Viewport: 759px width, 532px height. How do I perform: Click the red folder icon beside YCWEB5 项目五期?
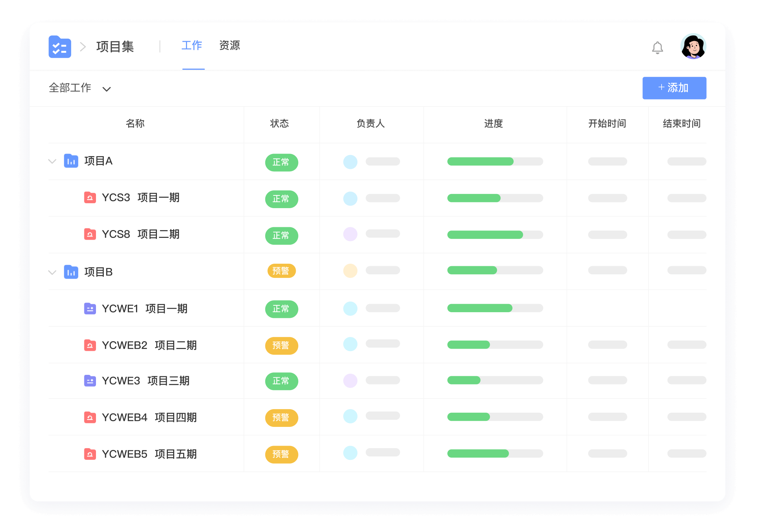pos(90,454)
